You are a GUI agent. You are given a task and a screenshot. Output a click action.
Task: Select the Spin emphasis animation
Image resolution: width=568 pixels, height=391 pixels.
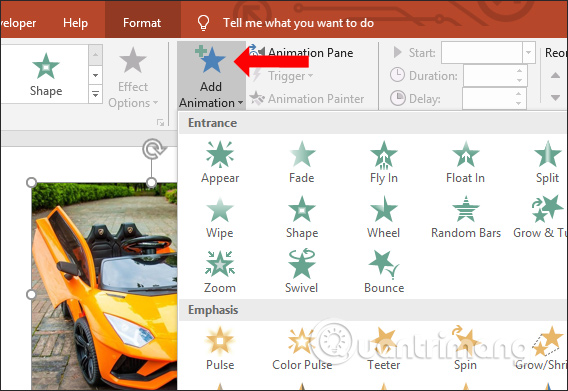(x=465, y=349)
